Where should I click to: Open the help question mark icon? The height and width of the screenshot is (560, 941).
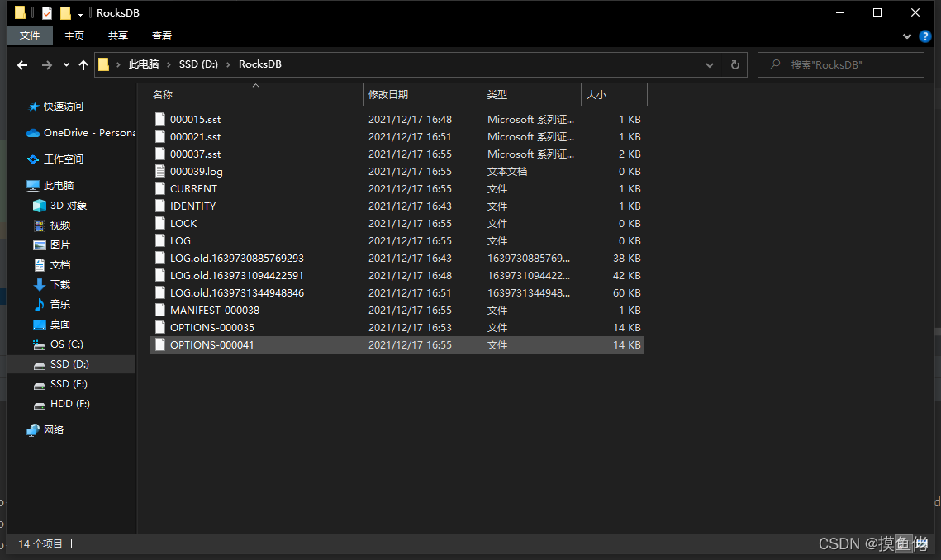(x=925, y=36)
